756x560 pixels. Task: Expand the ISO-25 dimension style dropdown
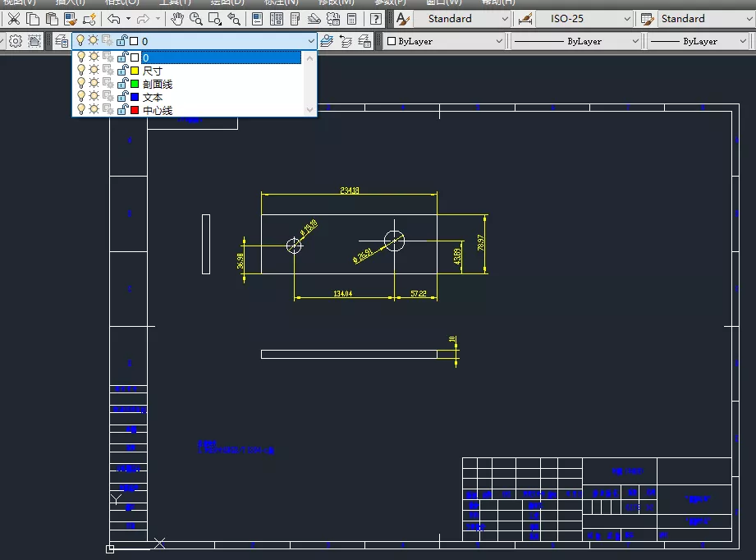click(x=627, y=19)
